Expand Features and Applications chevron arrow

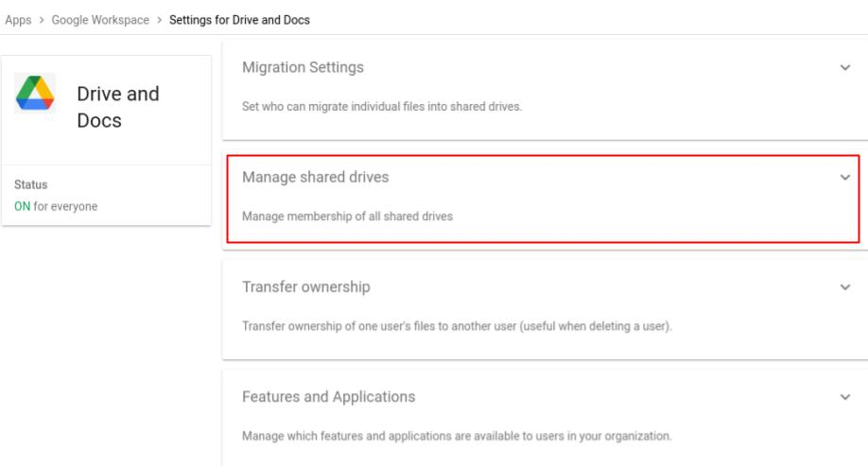point(844,397)
